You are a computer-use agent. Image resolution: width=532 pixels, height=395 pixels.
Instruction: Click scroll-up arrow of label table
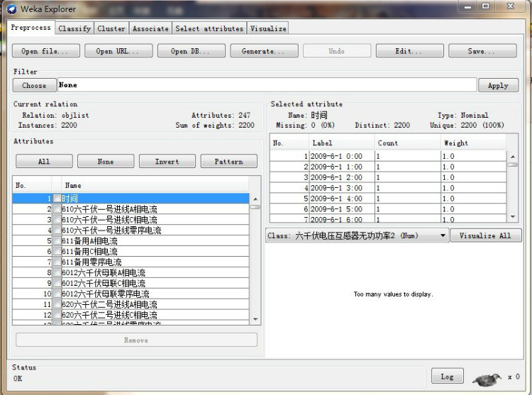point(513,157)
